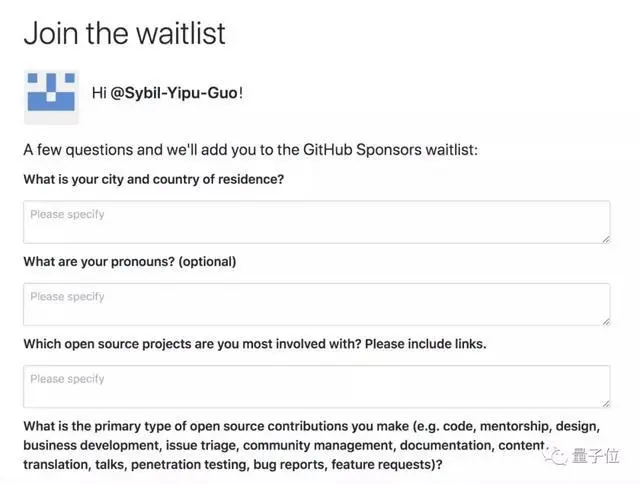640x484 pixels.
Task: Click the blue pixel identicon avatar
Action: (51, 96)
